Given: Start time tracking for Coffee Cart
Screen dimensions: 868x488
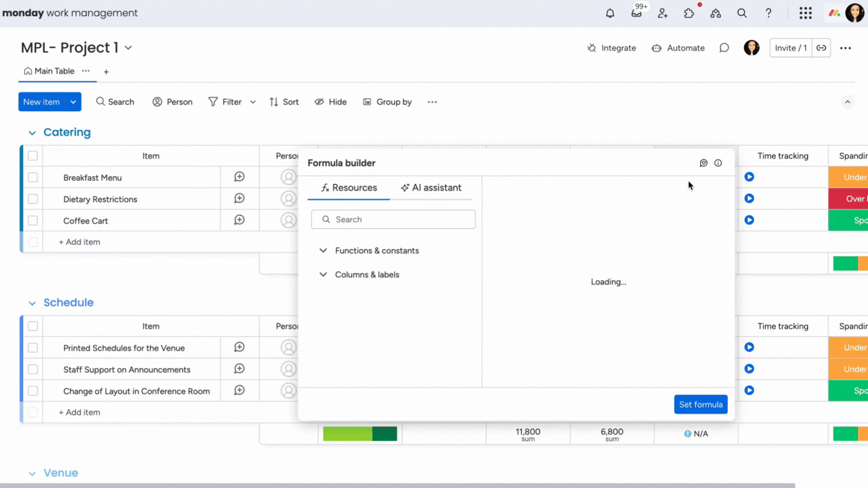Looking at the screenshot, I should click(750, 220).
